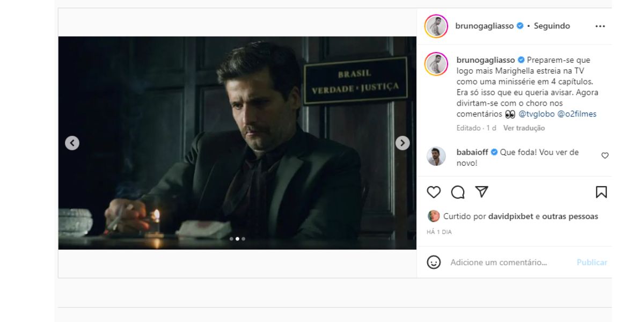Share post with paper plane icon

click(482, 192)
